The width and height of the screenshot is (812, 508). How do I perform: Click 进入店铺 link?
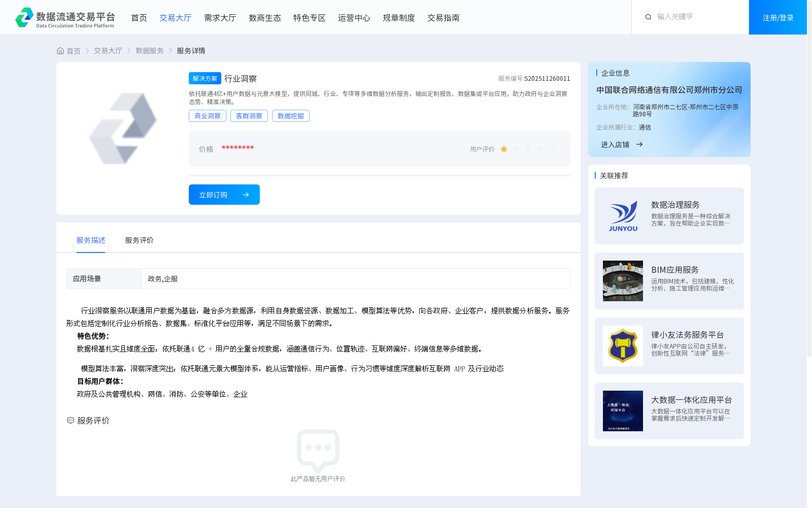tap(615, 145)
